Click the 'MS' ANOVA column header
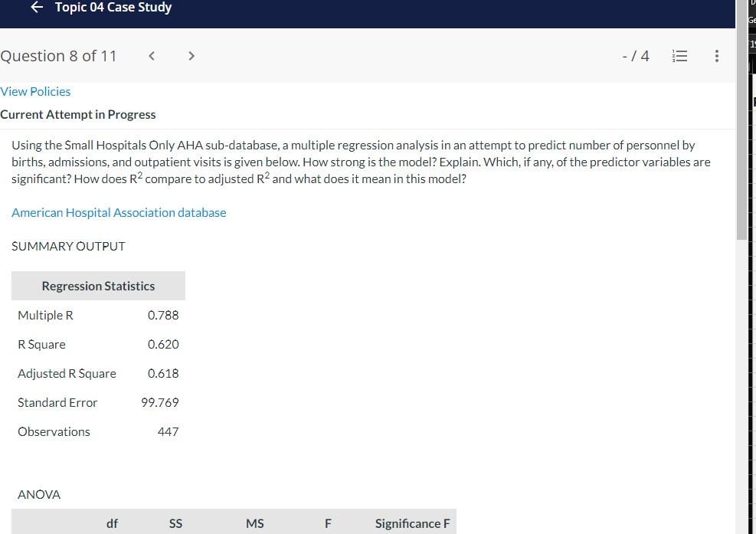This screenshot has height=534, width=756. click(x=254, y=523)
